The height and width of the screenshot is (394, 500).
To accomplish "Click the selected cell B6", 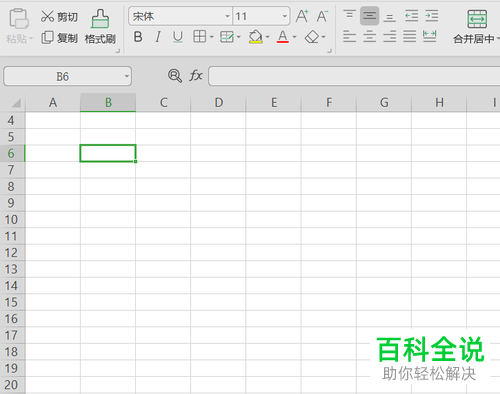I will pos(108,153).
